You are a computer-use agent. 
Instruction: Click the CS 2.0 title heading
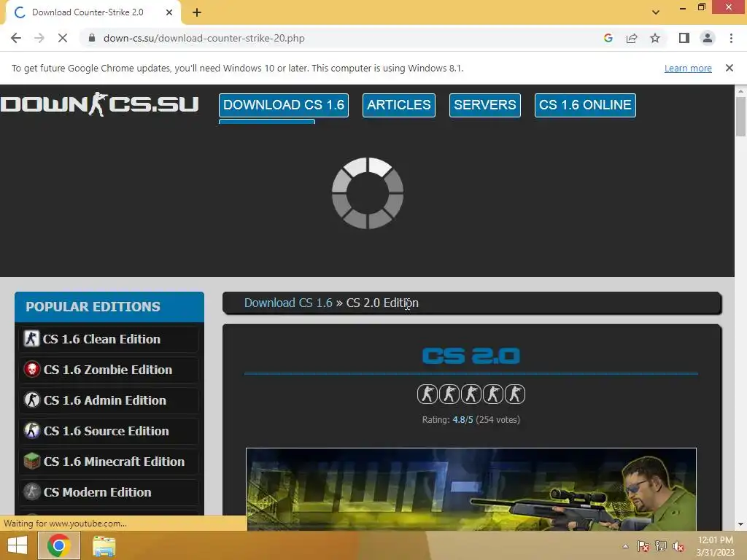click(x=471, y=356)
